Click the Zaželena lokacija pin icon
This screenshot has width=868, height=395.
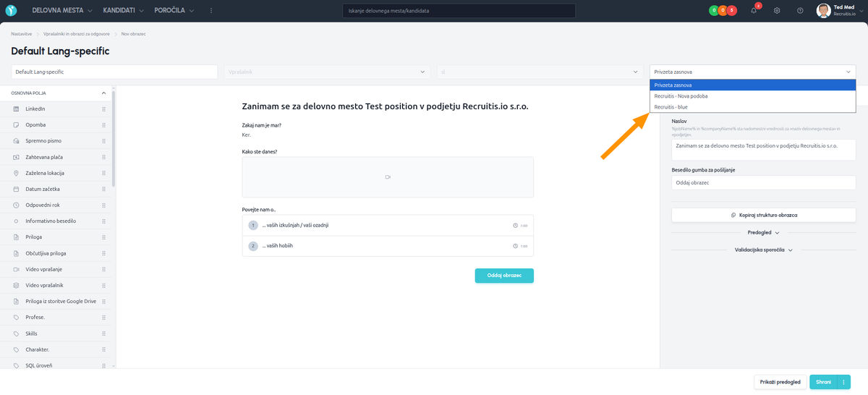(17, 173)
